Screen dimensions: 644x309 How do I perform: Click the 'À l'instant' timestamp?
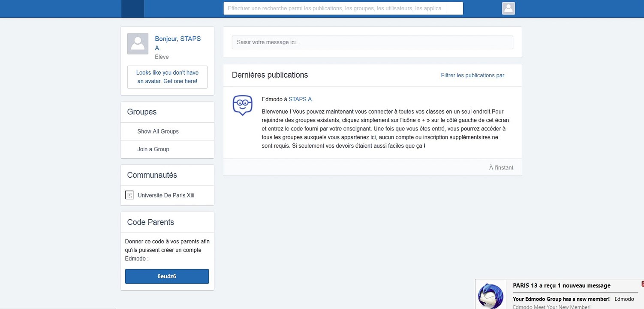[x=501, y=167]
